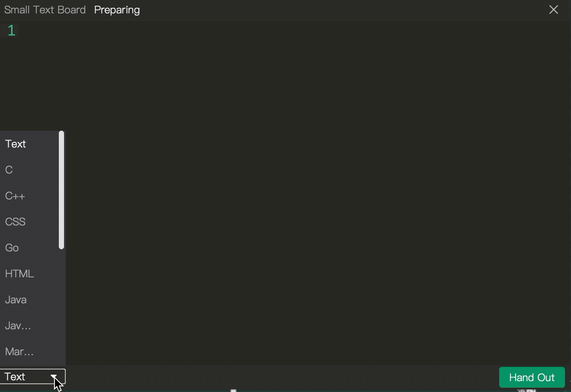Click line number 1 in the editor
This screenshot has width=571, height=392.
(x=11, y=31)
